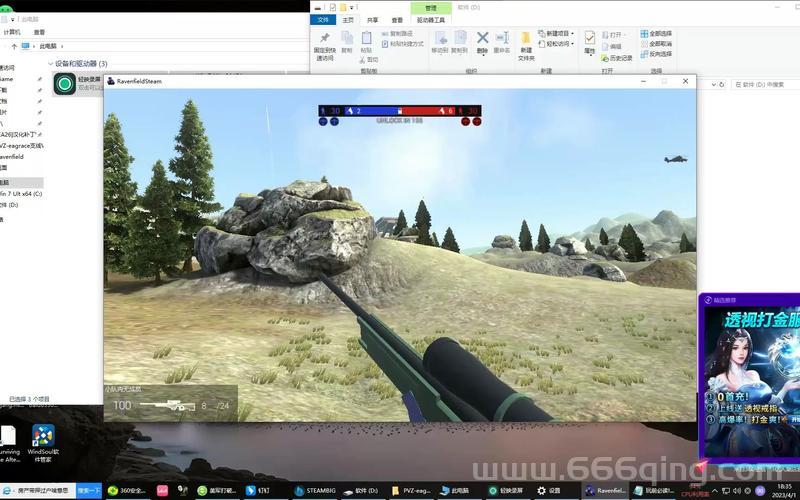Collapse the Devices and drives group header
The width and height of the screenshot is (800, 500).
click(x=79, y=64)
